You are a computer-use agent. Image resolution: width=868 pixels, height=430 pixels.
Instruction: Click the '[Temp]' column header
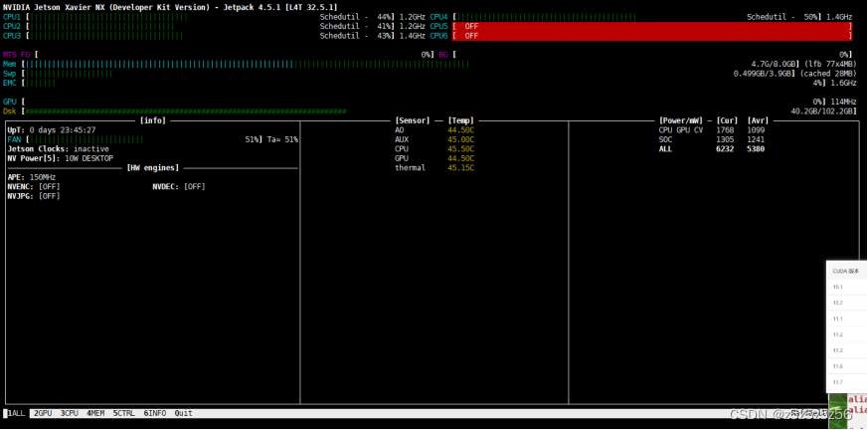click(460, 120)
